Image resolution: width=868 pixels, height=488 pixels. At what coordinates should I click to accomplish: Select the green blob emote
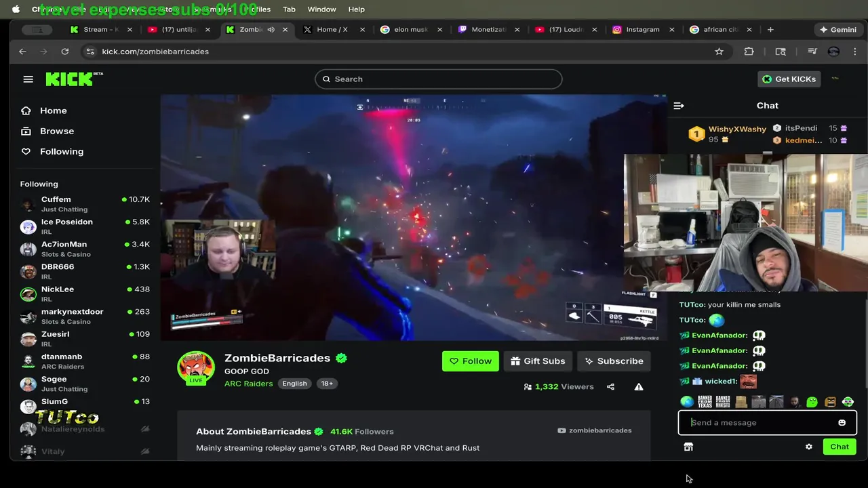click(x=812, y=402)
